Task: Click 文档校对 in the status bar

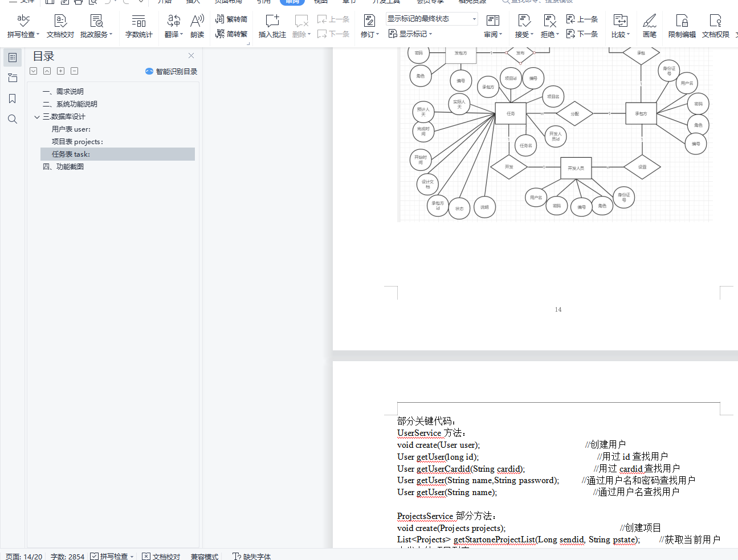Action: pyautogui.click(x=161, y=556)
